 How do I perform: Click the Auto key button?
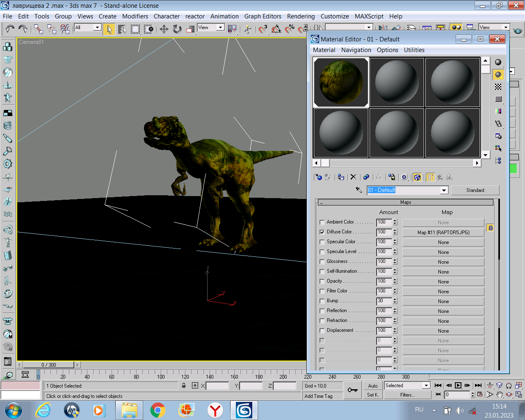373,386
